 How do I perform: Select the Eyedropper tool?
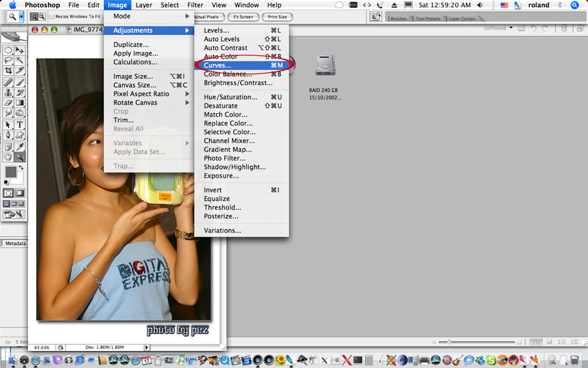pos(20,147)
